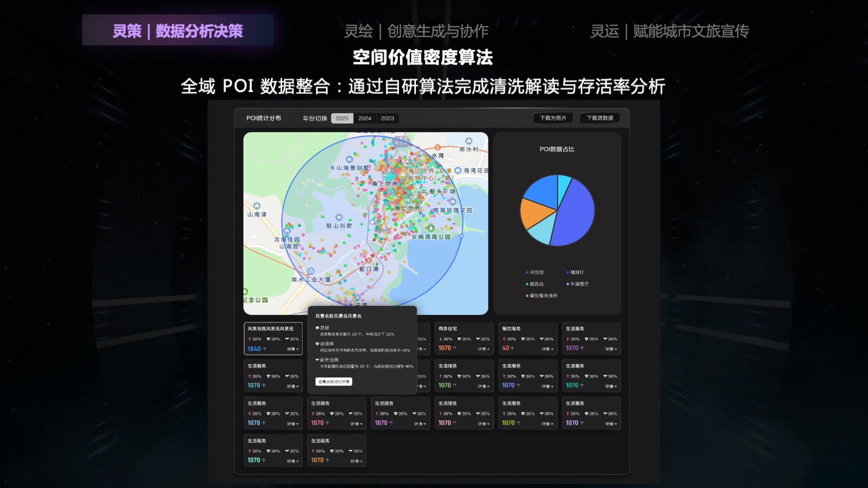The height and width of the screenshot is (488, 868).
Task: Open 详情 on the 40 个 餐饮服务 card
Action: [x=547, y=348]
